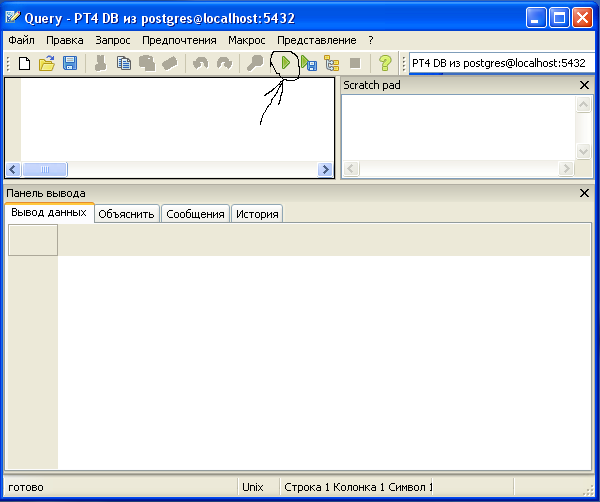Image resolution: width=600 pixels, height=502 pixels.
Task: Create a new query file
Action: (x=24, y=63)
